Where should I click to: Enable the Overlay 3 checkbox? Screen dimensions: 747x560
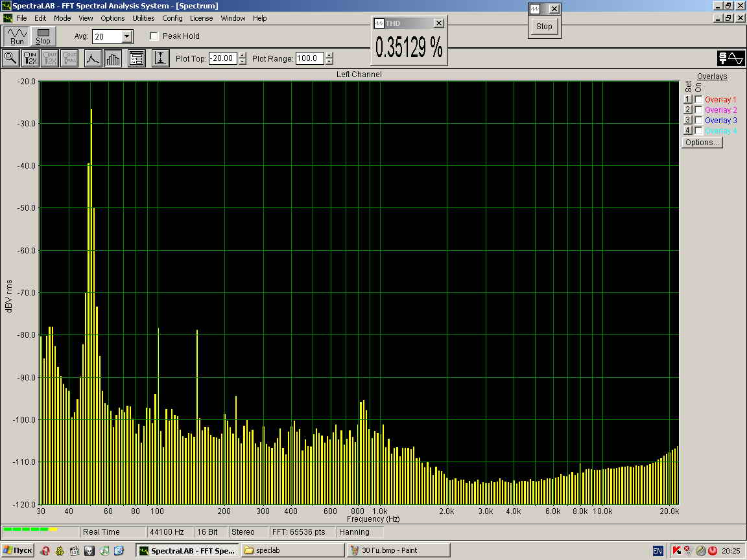(x=698, y=120)
